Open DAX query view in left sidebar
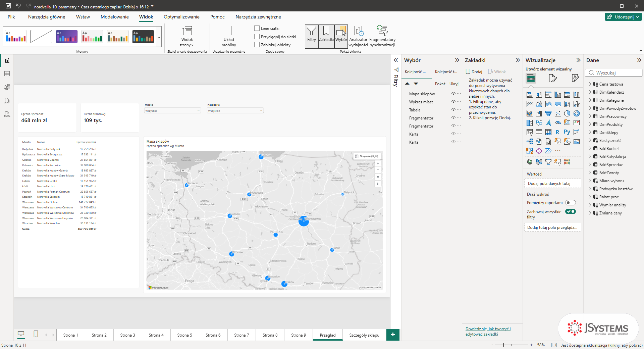644x349 pixels. click(x=7, y=101)
